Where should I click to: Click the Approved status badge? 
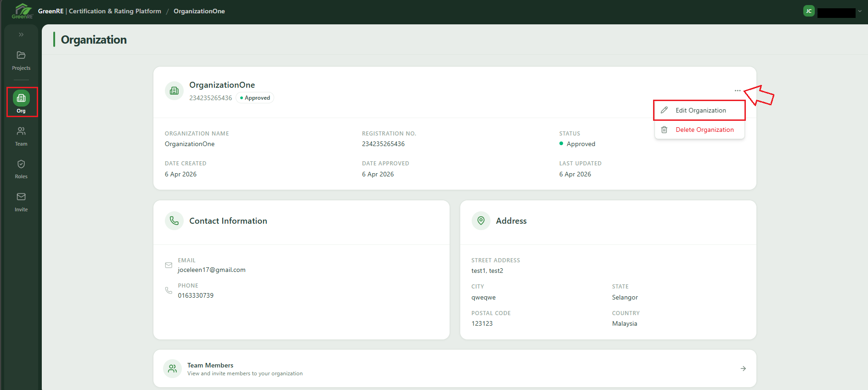coord(255,98)
